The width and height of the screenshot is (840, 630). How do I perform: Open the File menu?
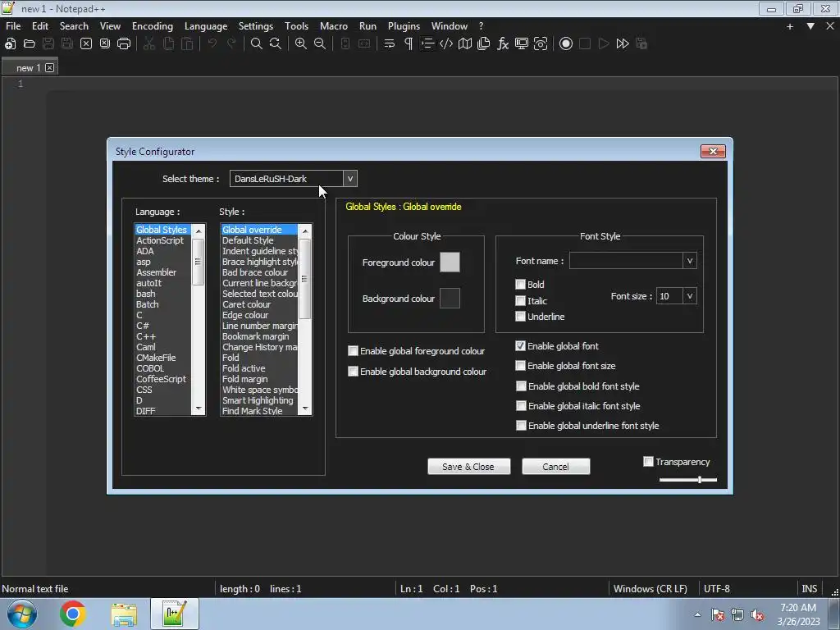point(13,25)
